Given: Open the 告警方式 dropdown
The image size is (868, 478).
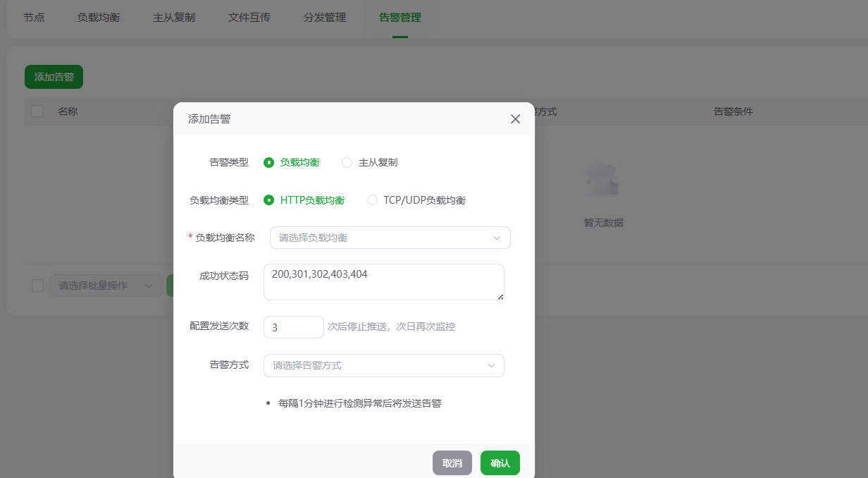Looking at the screenshot, I should click(383, 365).
